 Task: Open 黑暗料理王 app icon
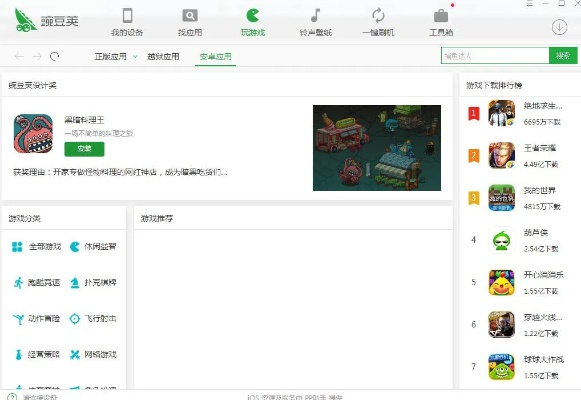(33, 133)
